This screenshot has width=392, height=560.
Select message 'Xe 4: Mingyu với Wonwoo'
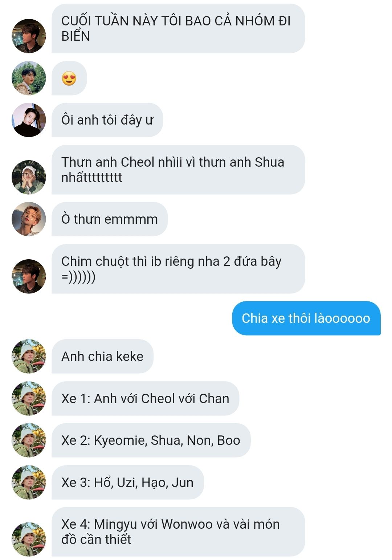178,532
